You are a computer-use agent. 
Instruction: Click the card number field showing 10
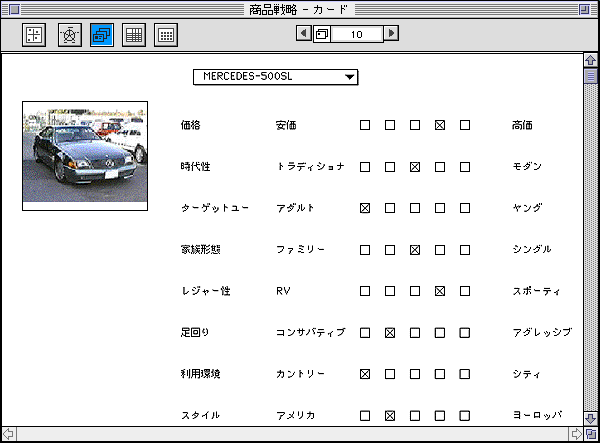point(357,34)
